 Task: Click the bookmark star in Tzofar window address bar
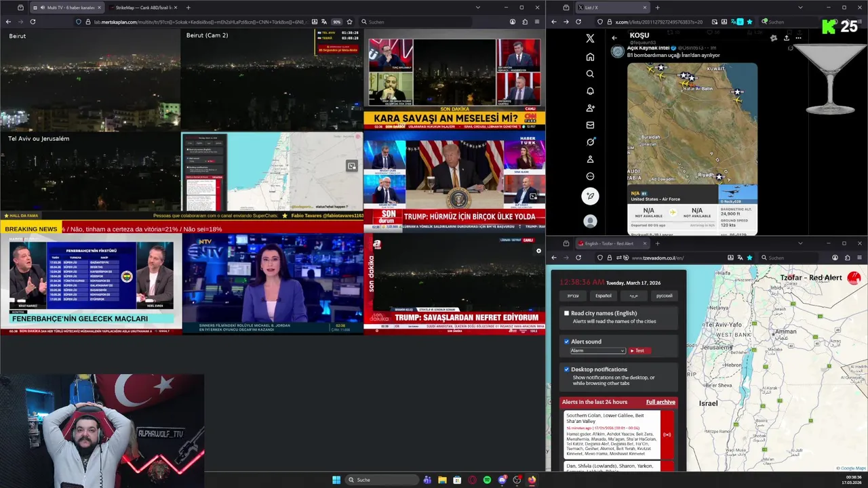click(749, 258)
